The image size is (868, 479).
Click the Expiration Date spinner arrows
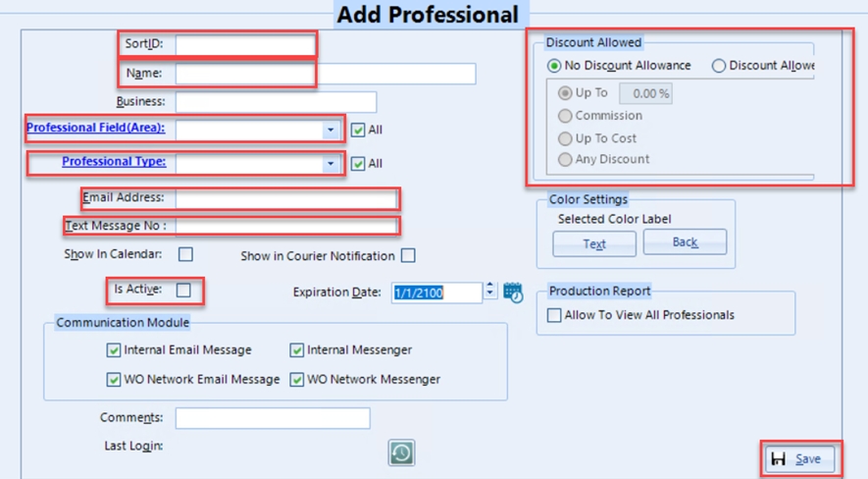(490, 292)
